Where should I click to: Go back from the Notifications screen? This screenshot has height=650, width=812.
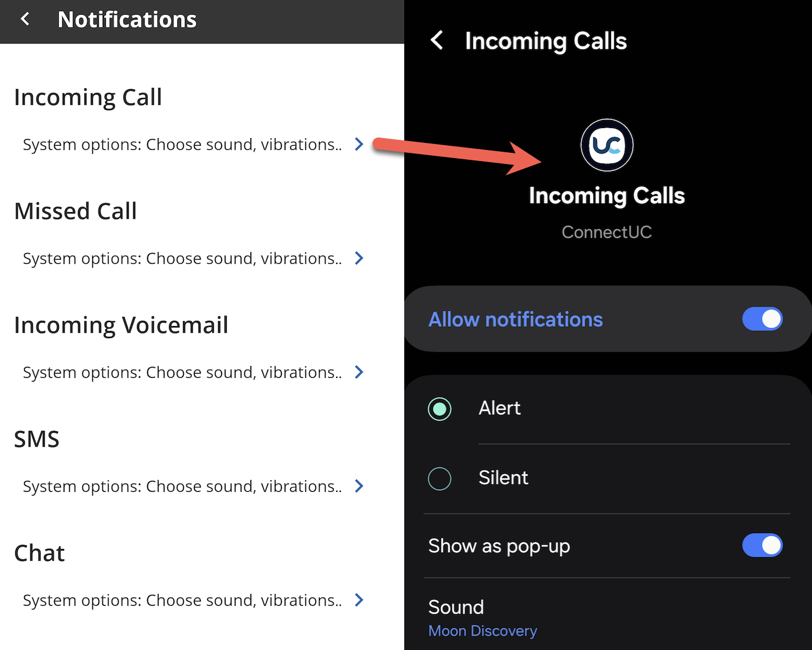(x=25, y=19)
